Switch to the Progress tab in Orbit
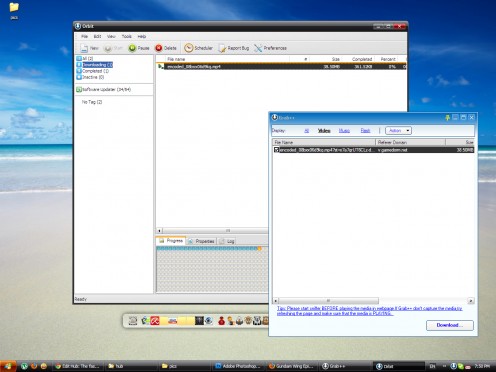This screenshot has width=496, height=372. point(171,241)
